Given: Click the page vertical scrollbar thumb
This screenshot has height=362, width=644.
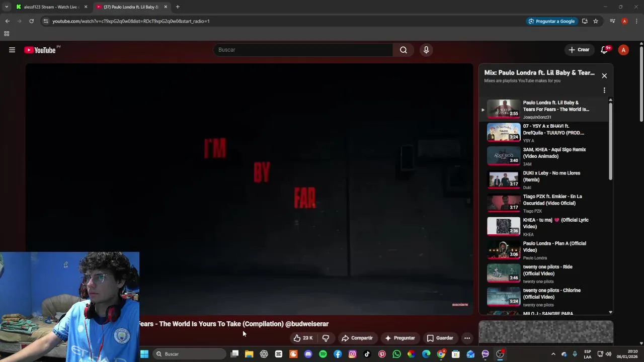Looking at the screenshot, I should click(641, 83).
